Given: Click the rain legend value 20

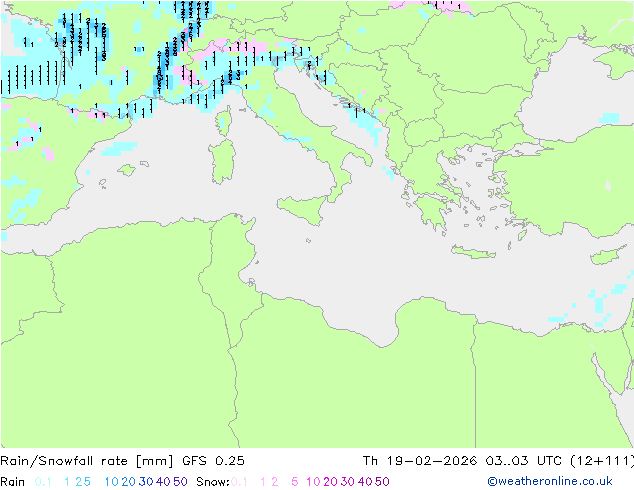Looking at the screenshot, I should 129,482.
